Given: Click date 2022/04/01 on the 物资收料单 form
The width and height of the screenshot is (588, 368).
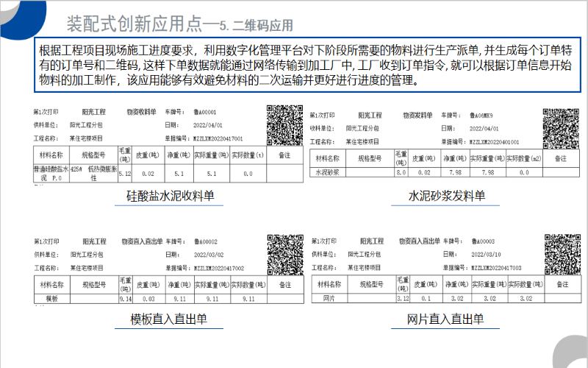Looking at the screenshot, I should (x=208, y=125).
